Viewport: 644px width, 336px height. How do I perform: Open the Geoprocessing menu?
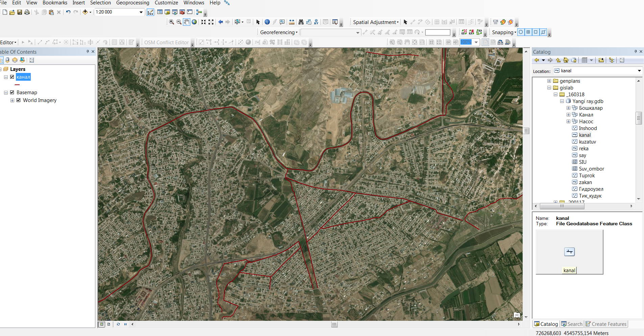click(133, 3)
